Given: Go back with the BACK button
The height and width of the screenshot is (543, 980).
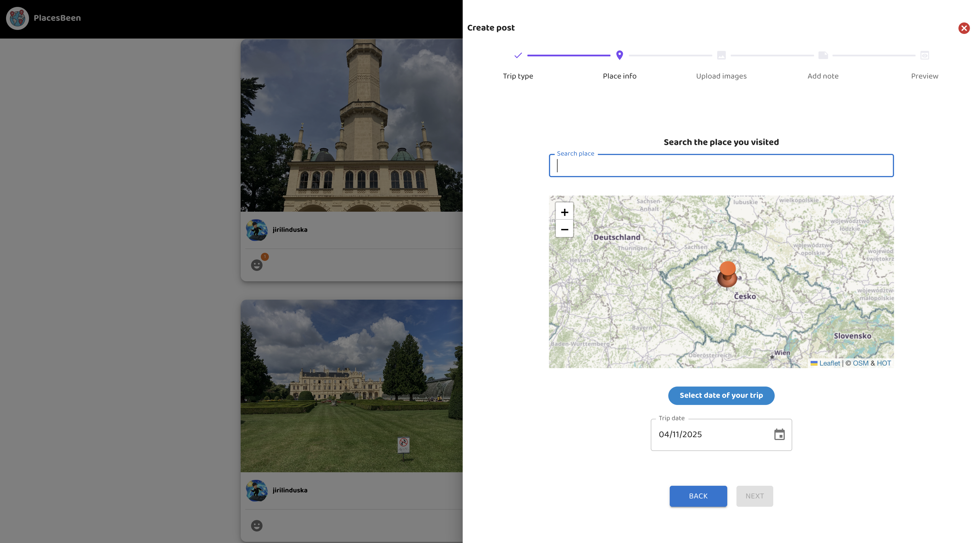Looking at the screenshot, I should [x=698, y=496].
